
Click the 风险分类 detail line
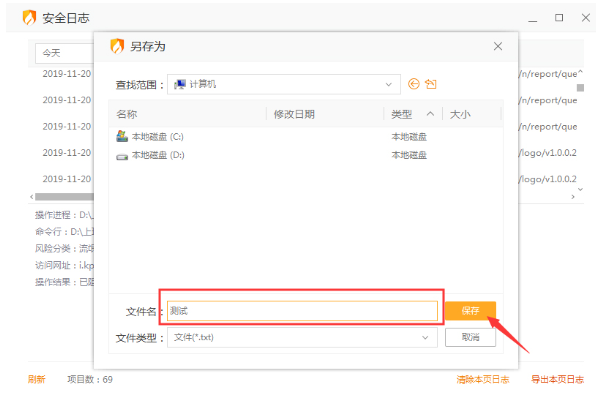point(64,249)
